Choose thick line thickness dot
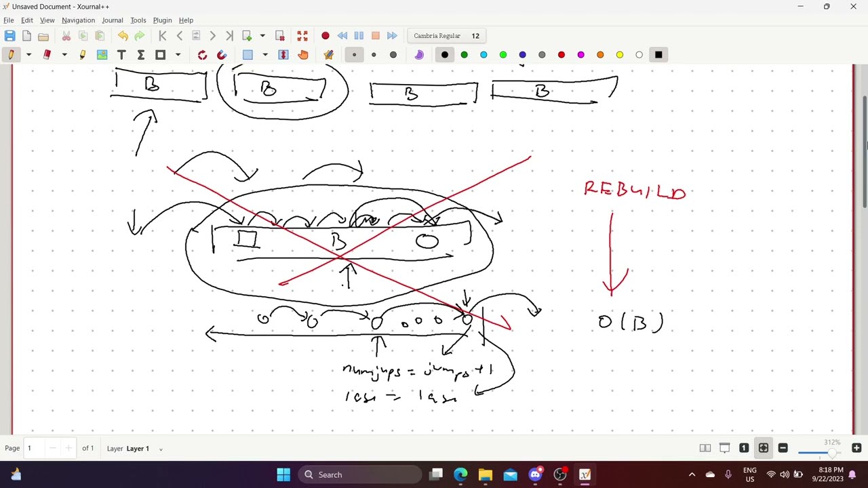The height and width of the screenshot is (488, 868). point(393,55)
